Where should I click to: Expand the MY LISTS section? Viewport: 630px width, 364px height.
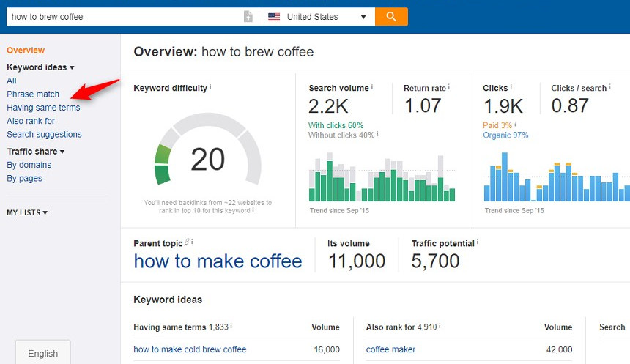(x=27, y=212)
